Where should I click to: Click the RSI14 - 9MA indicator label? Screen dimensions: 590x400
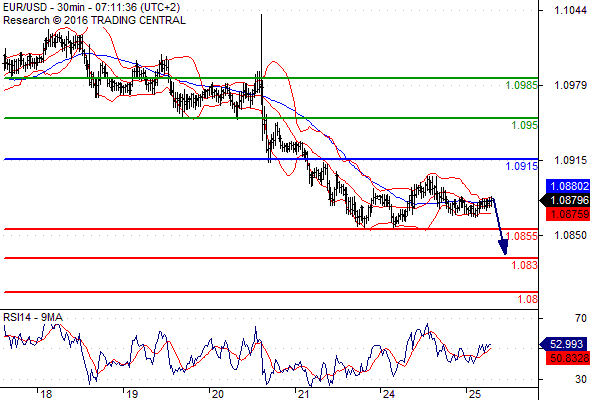[x=33, y=318]
